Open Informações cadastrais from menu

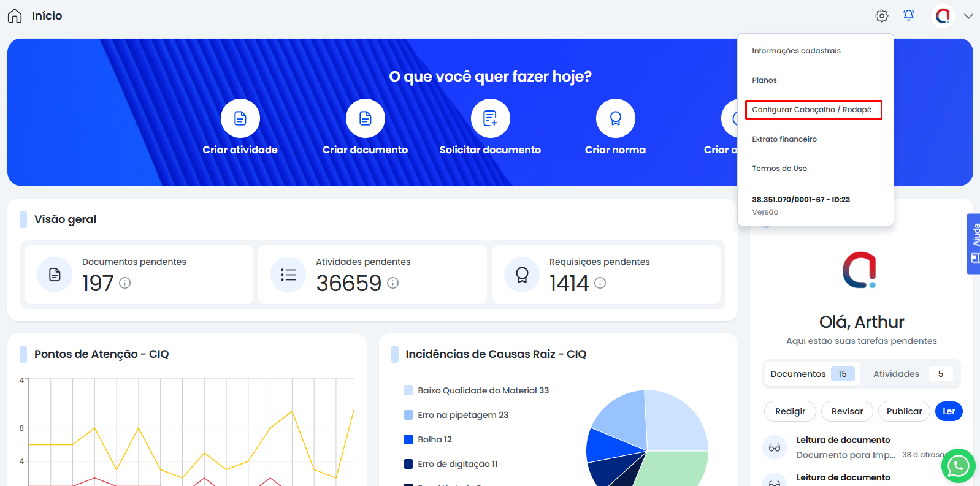796,51
